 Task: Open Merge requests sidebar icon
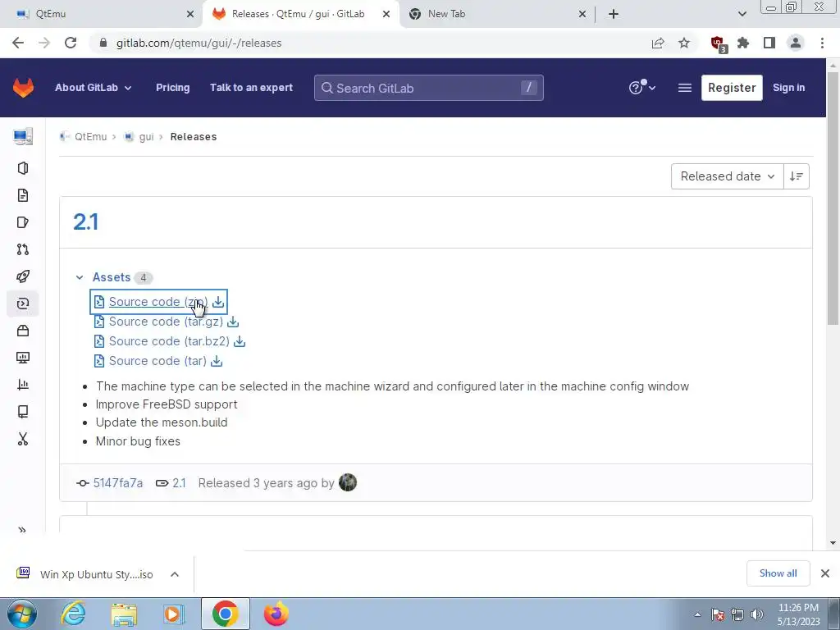23,249
